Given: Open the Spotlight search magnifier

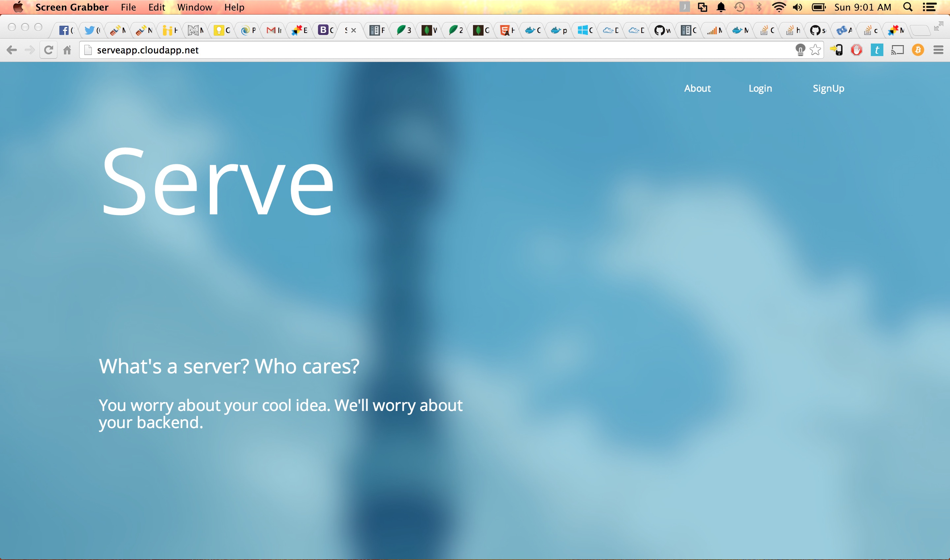Looking at the screenshot, I should [908, 7].
